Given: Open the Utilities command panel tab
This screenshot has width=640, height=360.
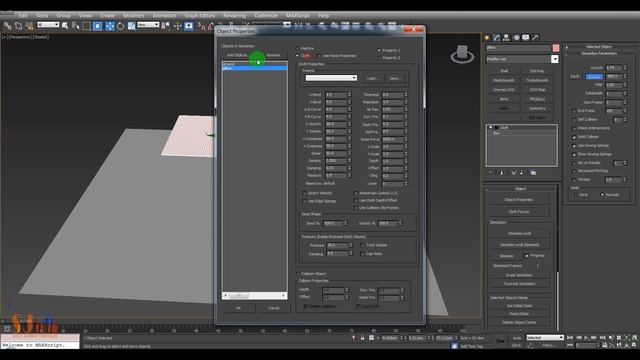Looking at the screenshot, I should (x=535, y=38).
